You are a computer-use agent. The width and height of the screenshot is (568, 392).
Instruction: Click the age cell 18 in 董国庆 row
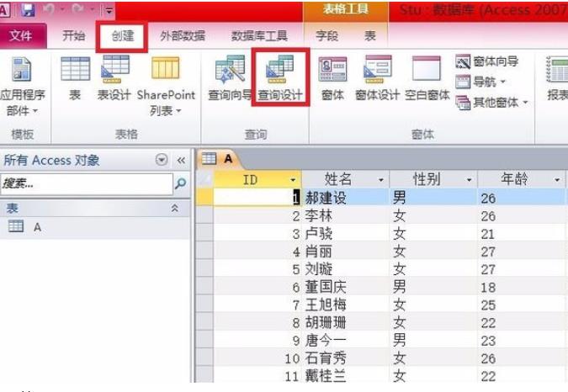(x=522, y=287)
